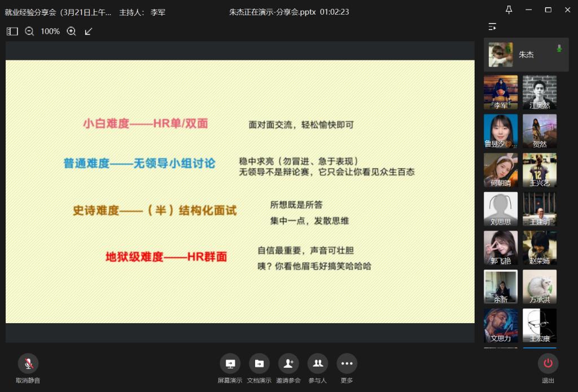Zoom in the shared presentation
This screenshot has width=578, height=392.
click(x=72, y=32)
